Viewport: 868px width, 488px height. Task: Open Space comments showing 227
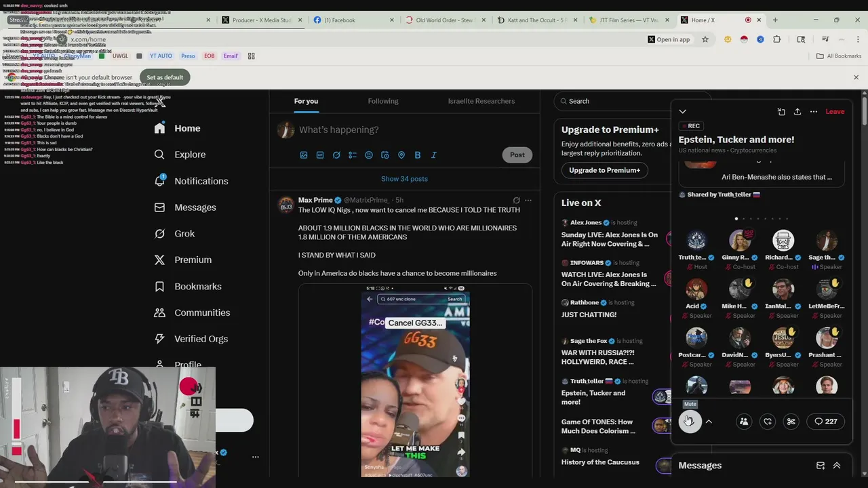click(x=825, y=422)
